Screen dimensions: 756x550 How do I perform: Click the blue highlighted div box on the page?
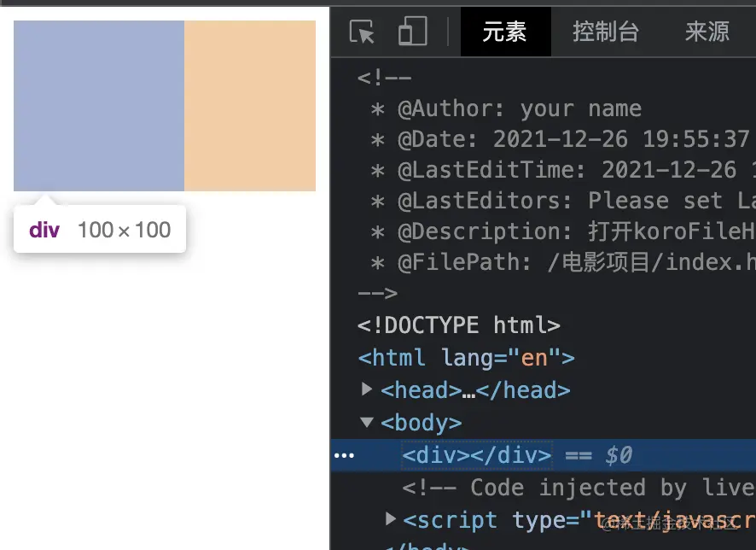99,106
